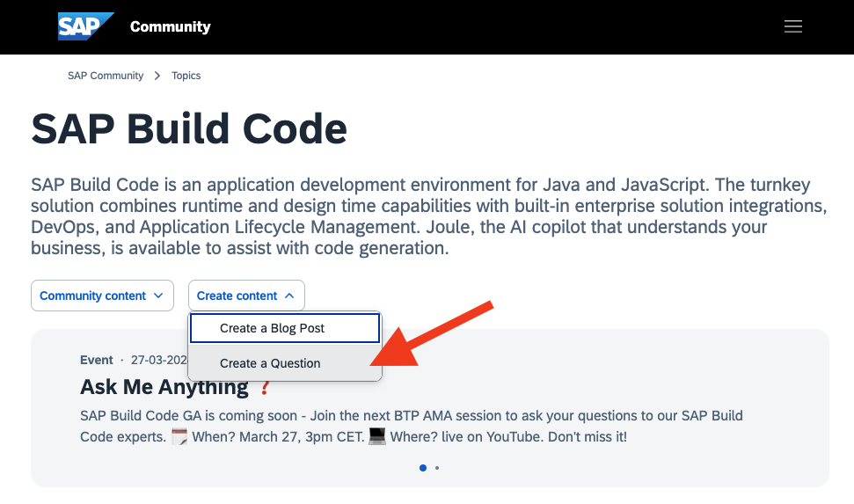Go to SAP Community breadcrumb link
This screenshot has width=854, height=504.
coord(106,76)
